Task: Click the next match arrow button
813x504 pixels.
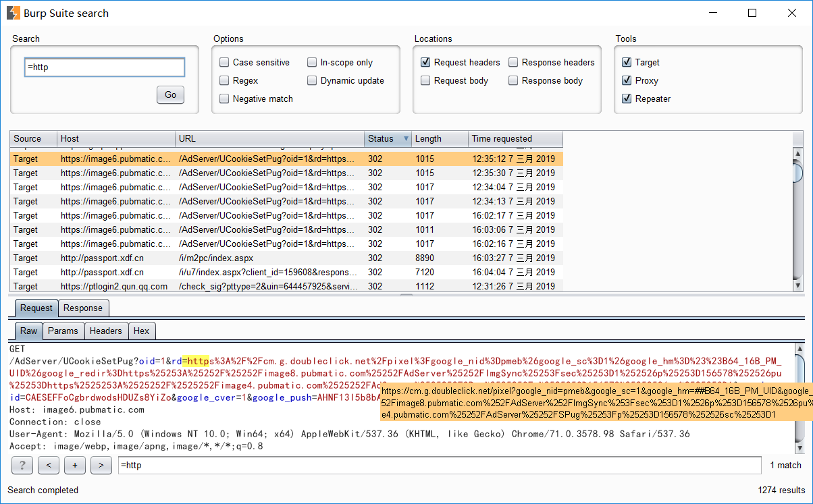Action: [x=101, y=465]
